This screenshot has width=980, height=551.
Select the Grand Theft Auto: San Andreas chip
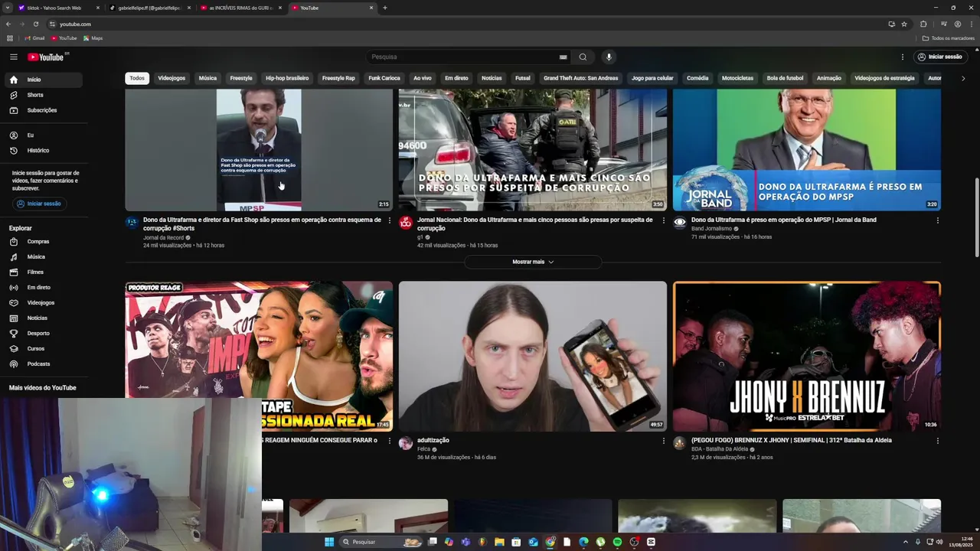(x=580, y=78)
